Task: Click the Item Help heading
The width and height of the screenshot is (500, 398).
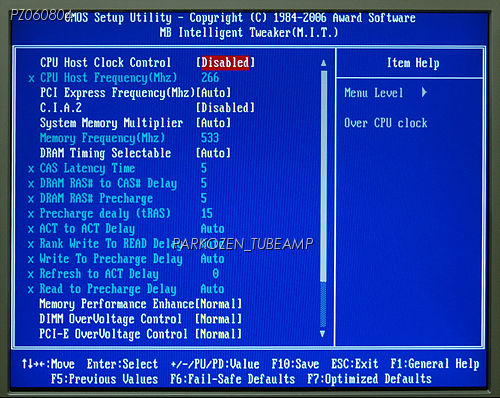Action: (x=413, y=63)
